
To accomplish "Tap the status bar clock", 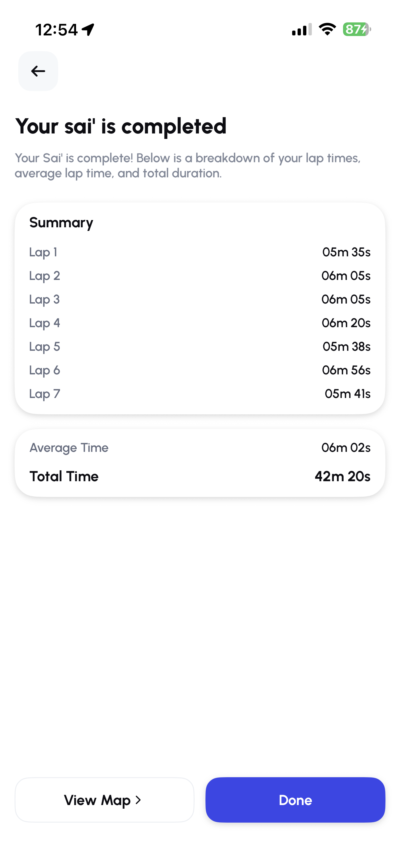I will pyautogui.click(x=56, y=30).
